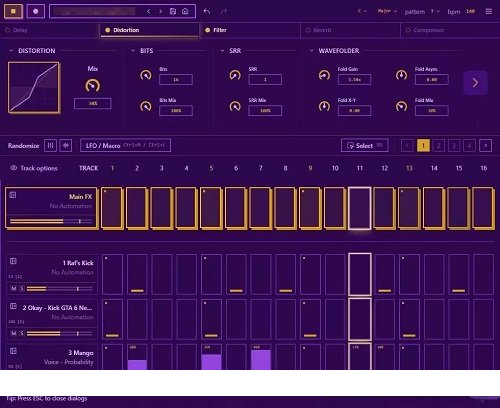Toggle the Delay effect on
This screenshot has height=408, width=500.
click(8, 30)
